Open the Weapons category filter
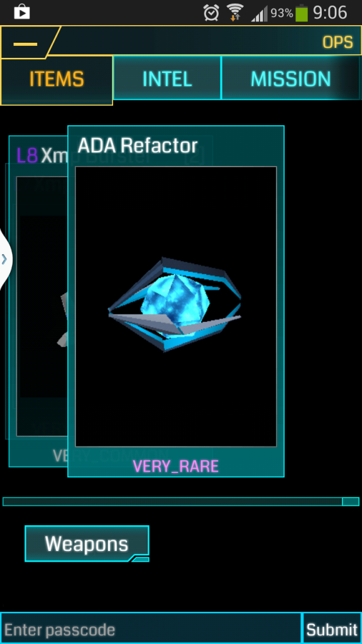362x644 pixels. click(87, 543)
